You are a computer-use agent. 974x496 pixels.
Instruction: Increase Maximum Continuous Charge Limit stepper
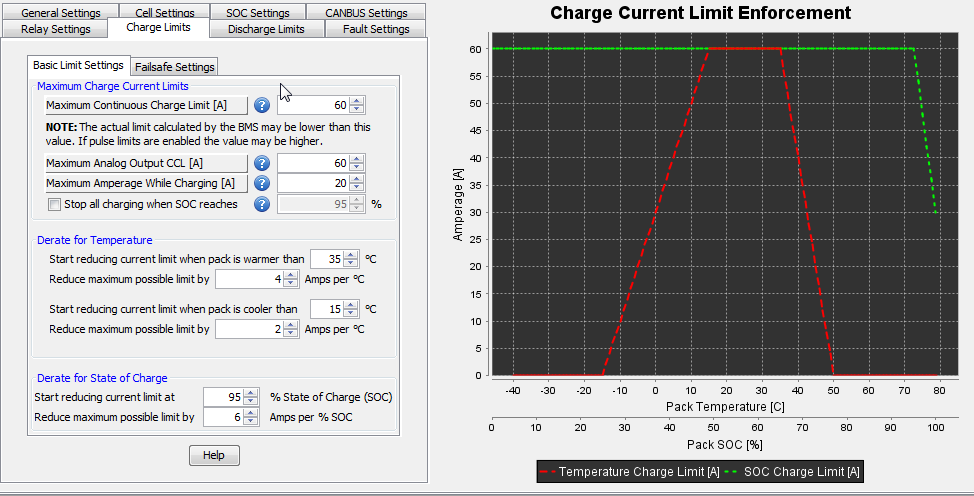pos(357,101)
